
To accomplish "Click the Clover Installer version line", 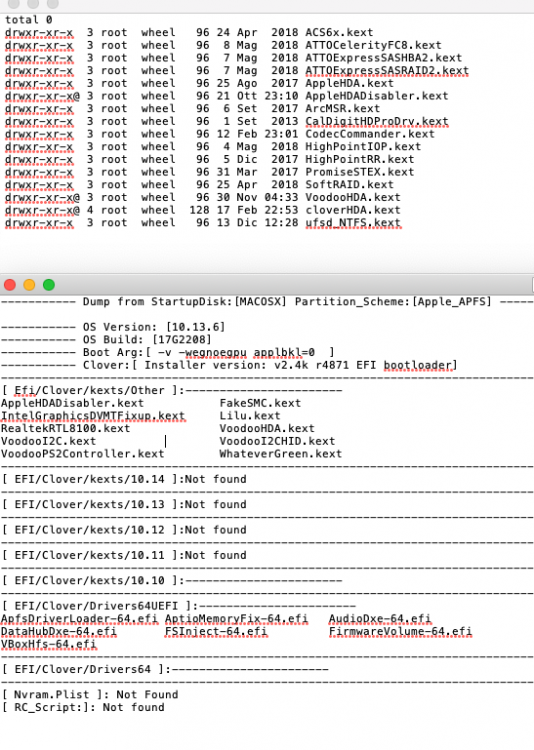I will click(x=270, y=365).
